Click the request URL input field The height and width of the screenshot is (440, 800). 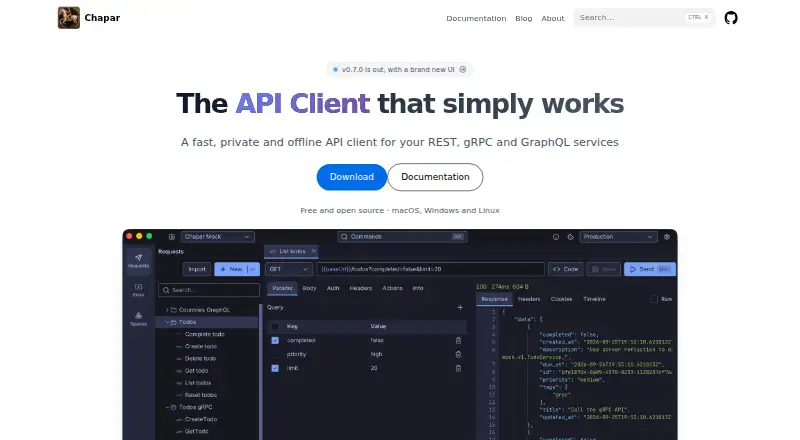click(x=431, y=269)
